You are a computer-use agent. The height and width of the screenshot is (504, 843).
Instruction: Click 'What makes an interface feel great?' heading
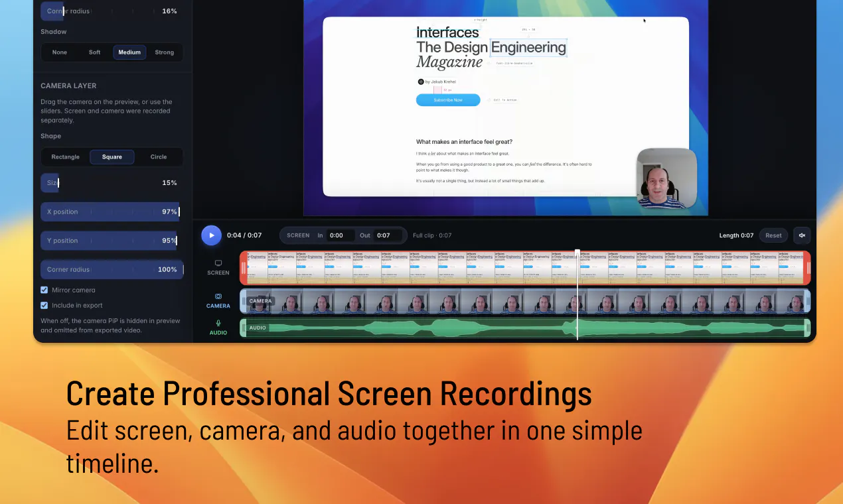[x=464, y=142]
